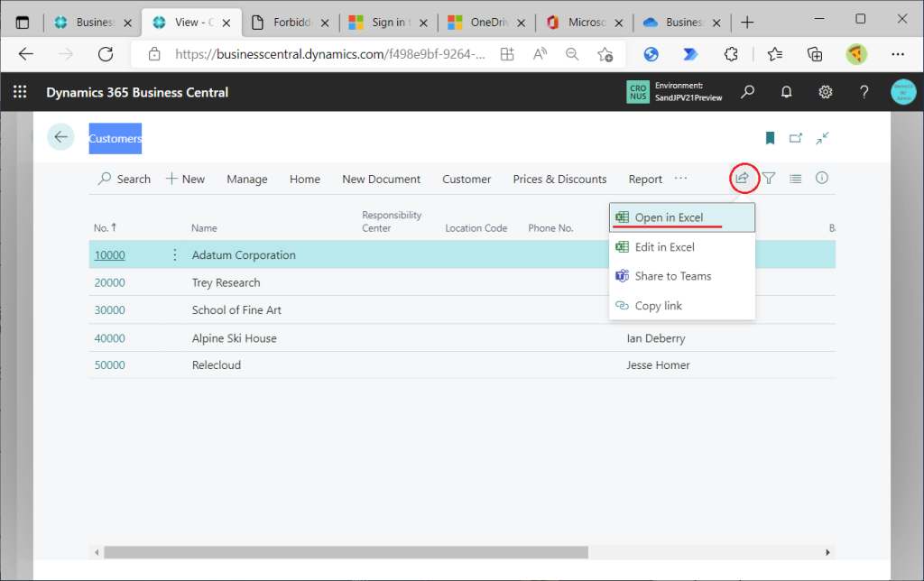Click the horizontal scrollbar thumb
The height and width of the screenshot is (581, 924).
tap(346, 552)
